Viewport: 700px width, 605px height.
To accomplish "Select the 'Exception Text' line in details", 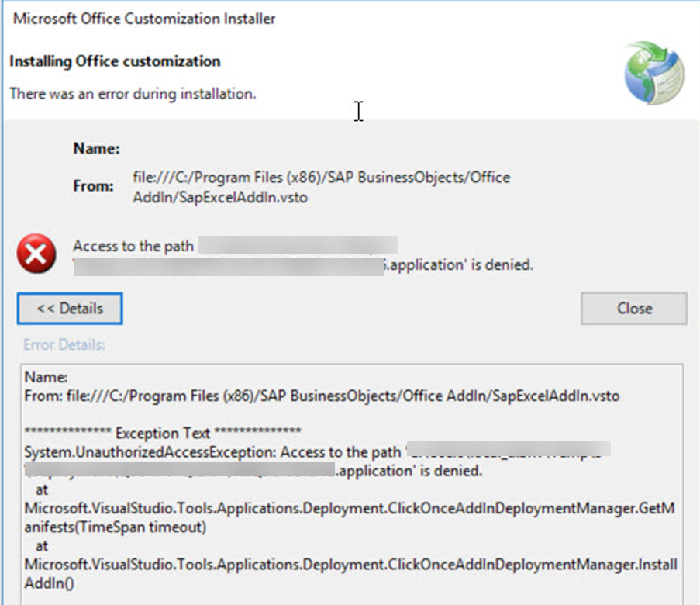I will click(x=163, y=433).
